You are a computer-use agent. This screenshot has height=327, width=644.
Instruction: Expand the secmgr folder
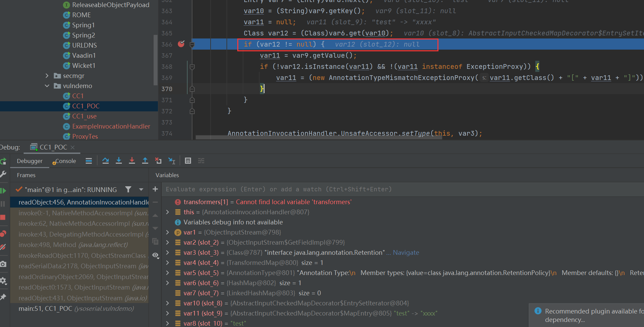(x=47, y=76)
